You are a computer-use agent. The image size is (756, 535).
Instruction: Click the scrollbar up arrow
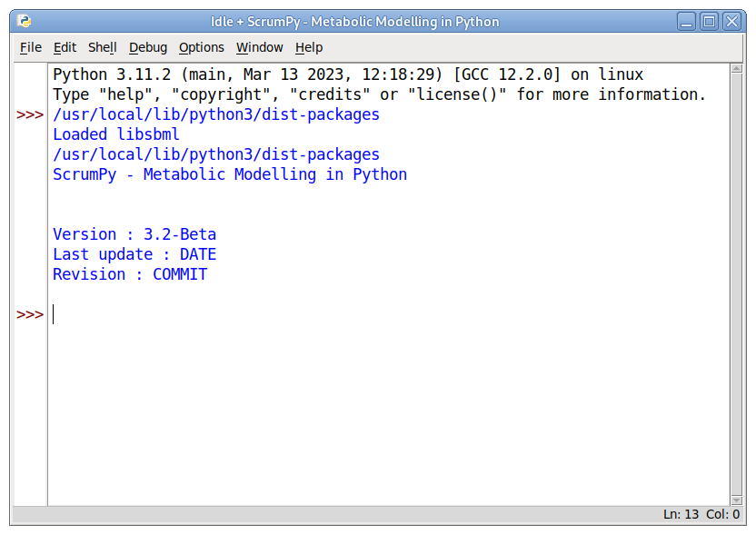[736, 70]
